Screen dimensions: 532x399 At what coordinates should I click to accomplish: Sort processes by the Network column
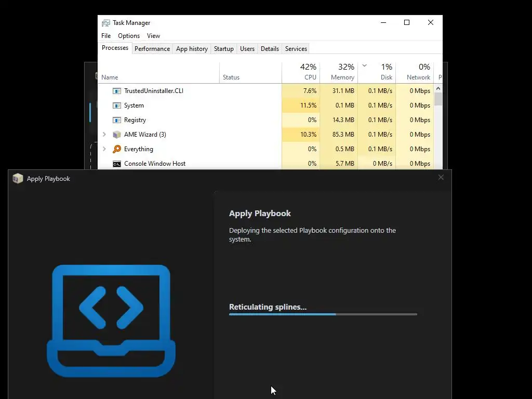415,72
